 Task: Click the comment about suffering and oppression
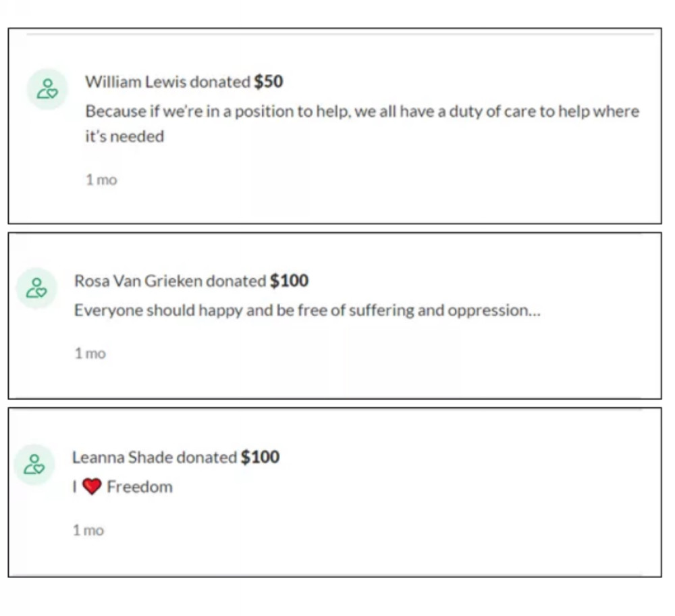[307, 311]
